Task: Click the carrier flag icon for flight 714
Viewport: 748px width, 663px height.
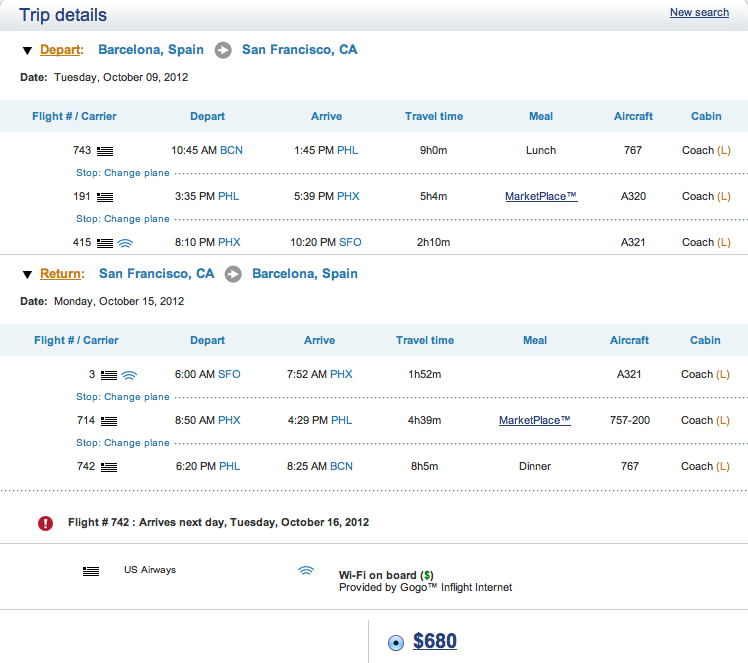Action: [x=109, y=421]
